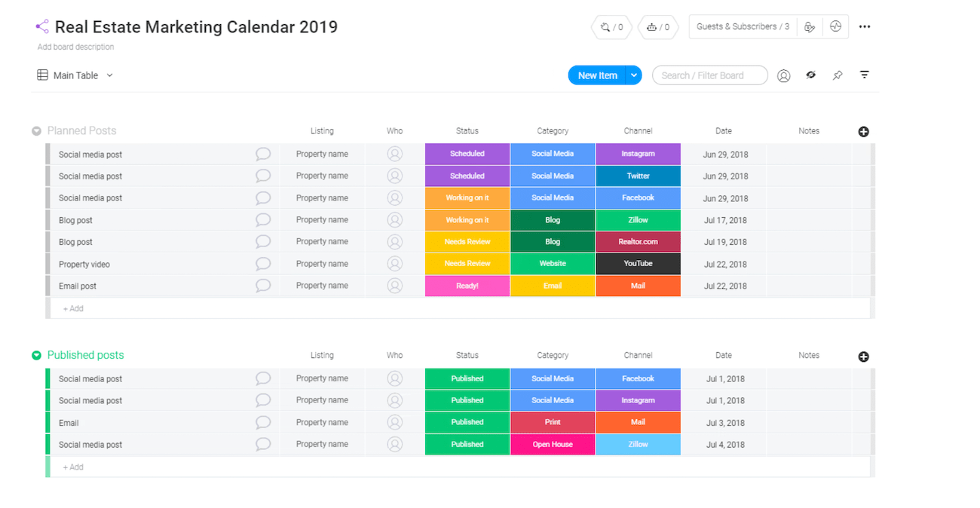The height and width of the screenshot is (508, 980).
Task: Assign person on Email post row
Action: tap(395, 286)
